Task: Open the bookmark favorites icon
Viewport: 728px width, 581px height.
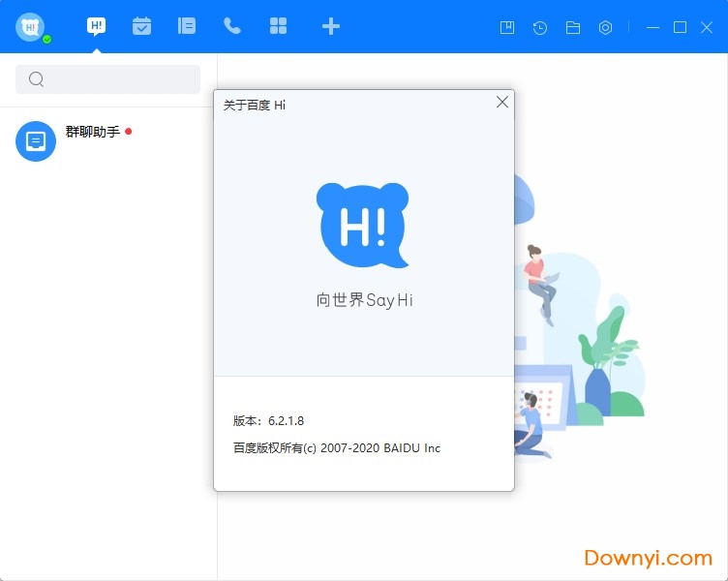Action: coord(506,27)
